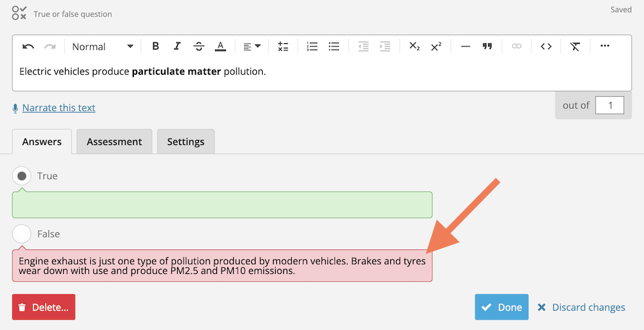Clear text formatting
The width and height of the screenshot is (644, 330).
click(x=575, y=46)
